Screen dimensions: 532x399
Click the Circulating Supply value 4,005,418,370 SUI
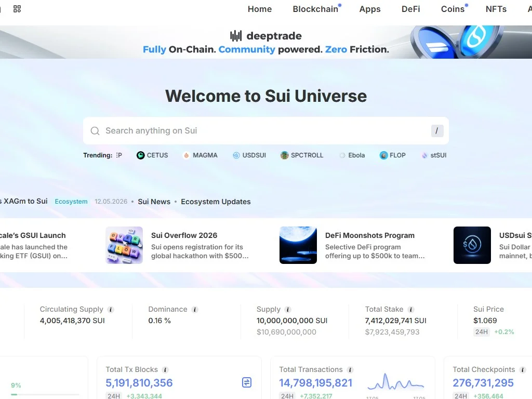pyautogui.click(x=72, y=321)
